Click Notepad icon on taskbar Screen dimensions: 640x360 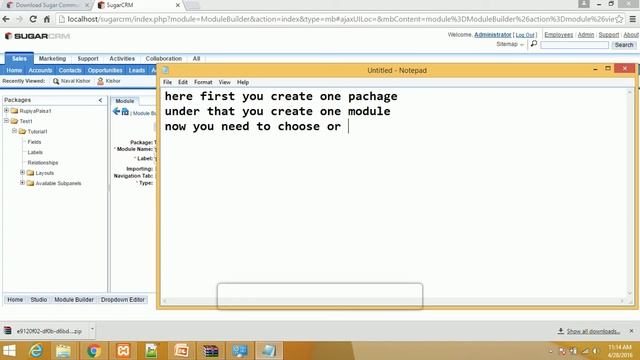coord(269,351)
